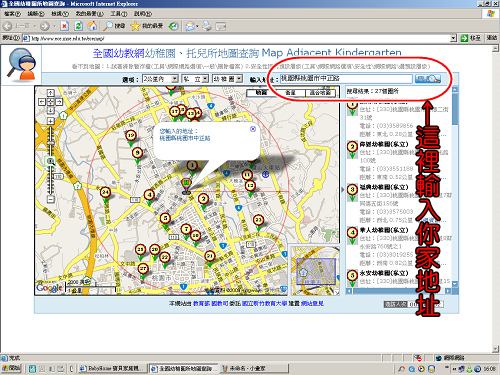Click the map pan-down arrow control
The width and height of the screenshot is (500, 375).
(x=50, y=110)
